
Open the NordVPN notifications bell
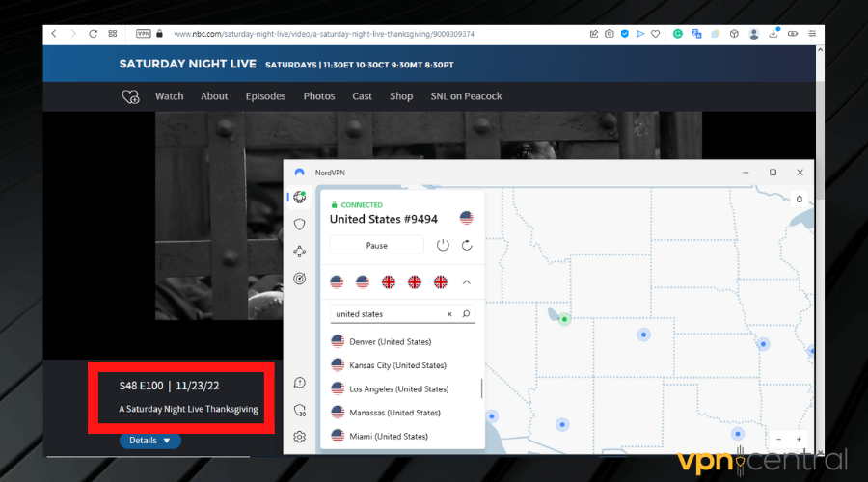click(800, 200)
